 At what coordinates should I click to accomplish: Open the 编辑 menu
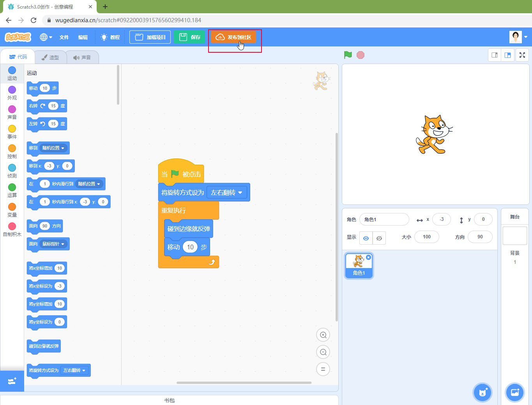[x=83, y=37]
